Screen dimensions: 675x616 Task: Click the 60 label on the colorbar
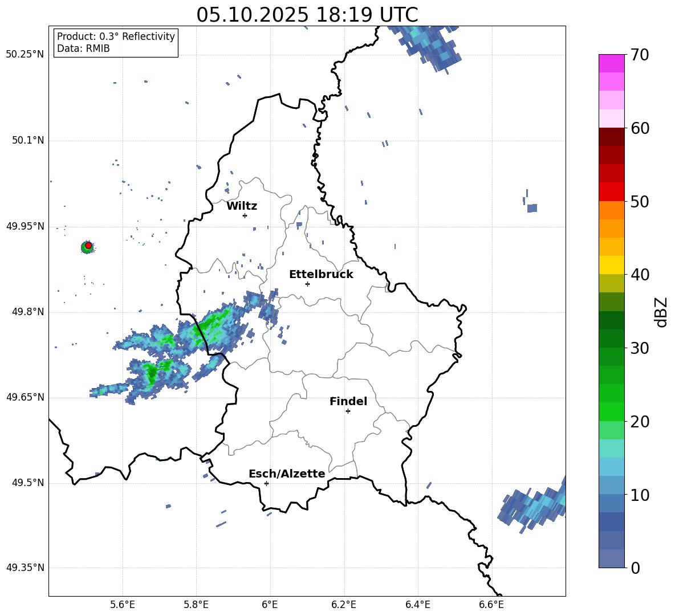coord(640,128)
